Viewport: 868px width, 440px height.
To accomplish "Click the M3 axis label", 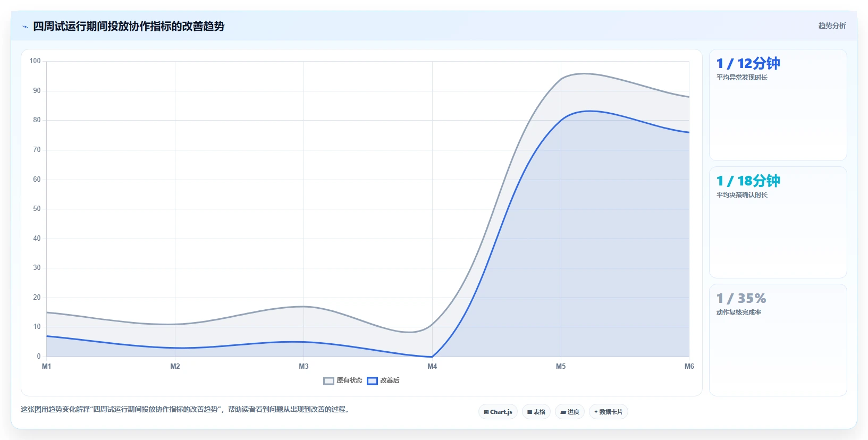I will (x=304, y=366).
